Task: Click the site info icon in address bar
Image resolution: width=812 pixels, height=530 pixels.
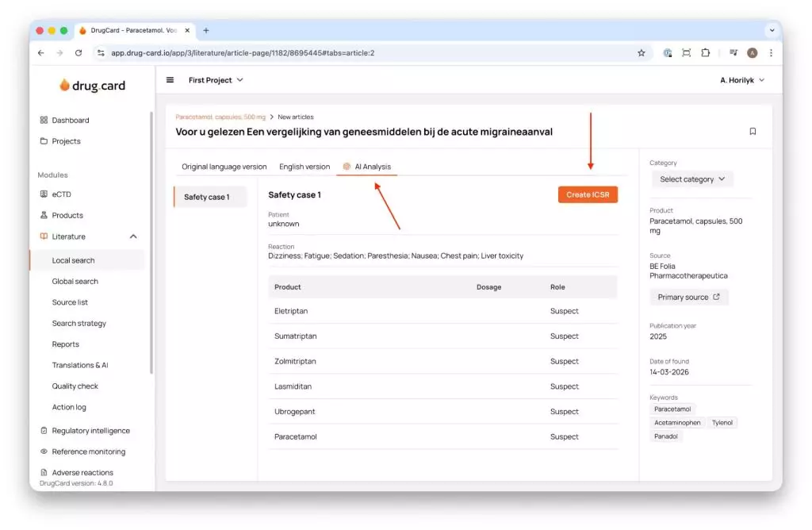Action: pyautogui.click(x=101, y=53)
